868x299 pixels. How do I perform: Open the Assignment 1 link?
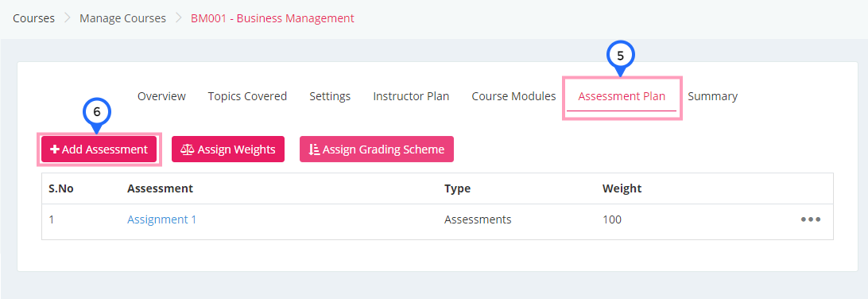click(x=161, y=219)
